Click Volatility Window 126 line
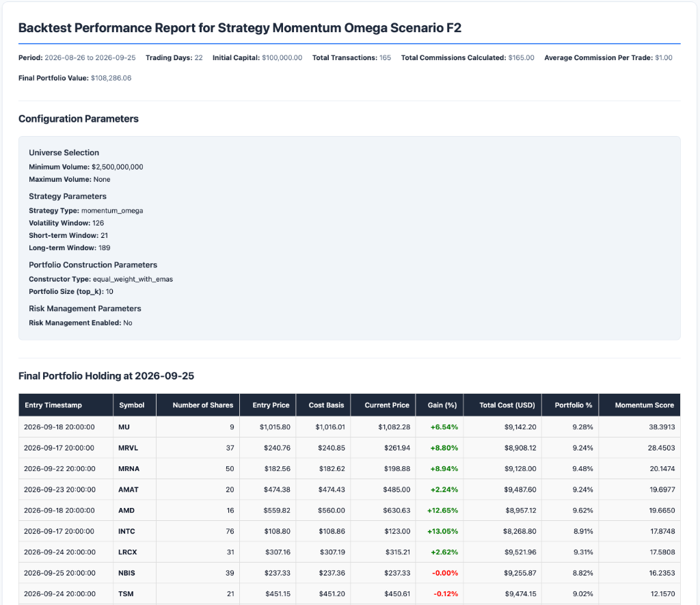This screenshot has width=700, height=605. pyautogui.click(x=66, y=224)
